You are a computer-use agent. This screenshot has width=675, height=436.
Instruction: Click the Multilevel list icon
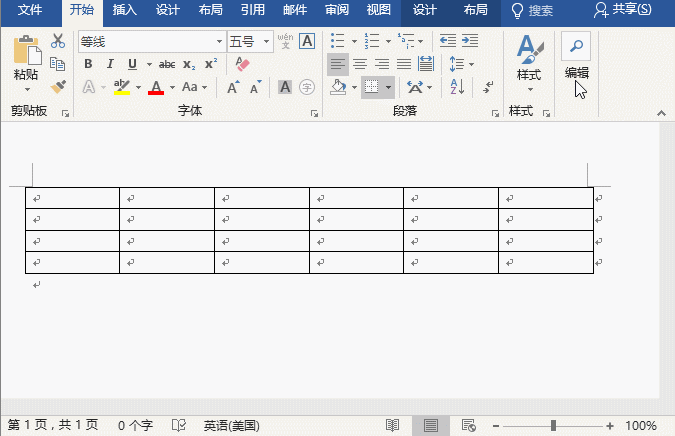click(406, 41)
